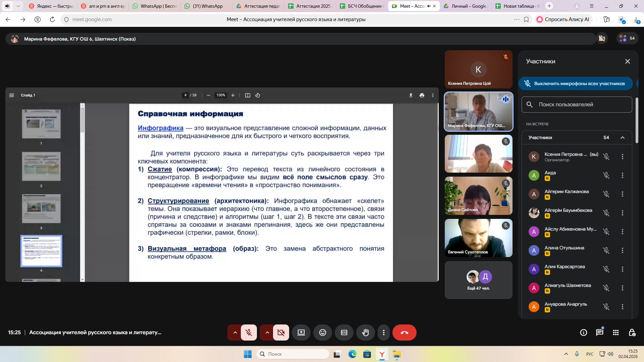Collapse the Участники 54 list
This screenshot has width=644, height=362.
tap(623, 137)
